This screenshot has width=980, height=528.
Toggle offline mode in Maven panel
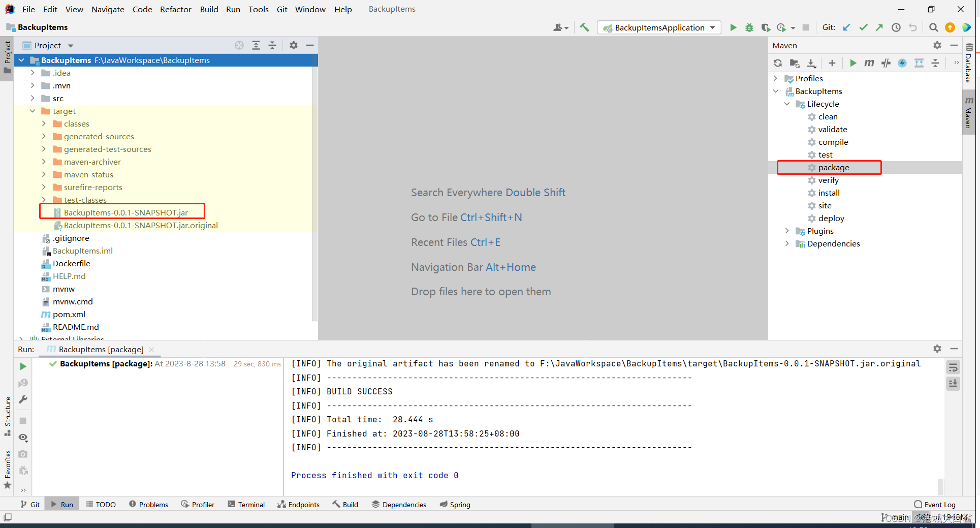click(903, 63)
